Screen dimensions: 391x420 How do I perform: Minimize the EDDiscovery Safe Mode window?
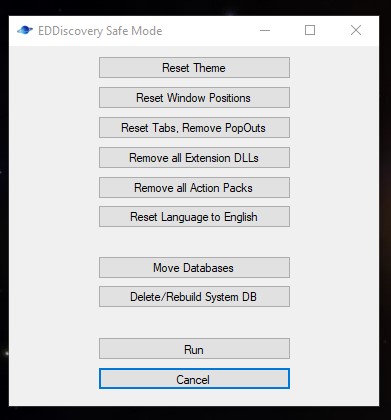pyautogui.click(x=265, y=30)
